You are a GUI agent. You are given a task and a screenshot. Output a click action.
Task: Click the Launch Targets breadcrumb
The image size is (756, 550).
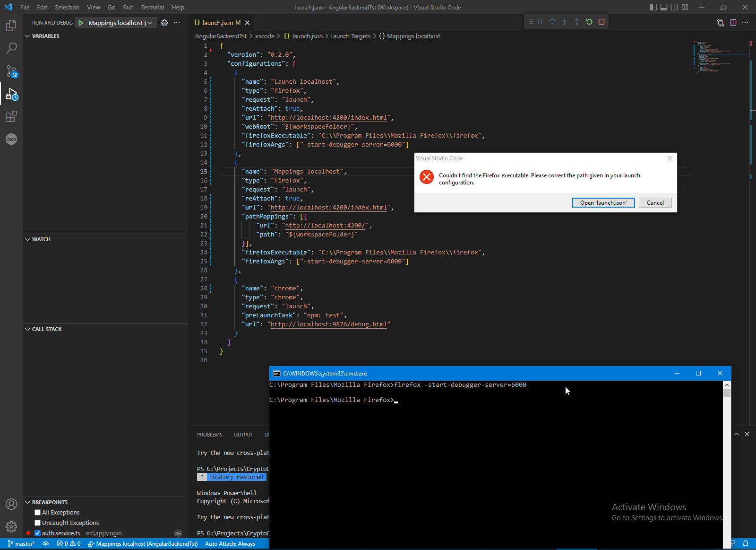coord(350,36)
